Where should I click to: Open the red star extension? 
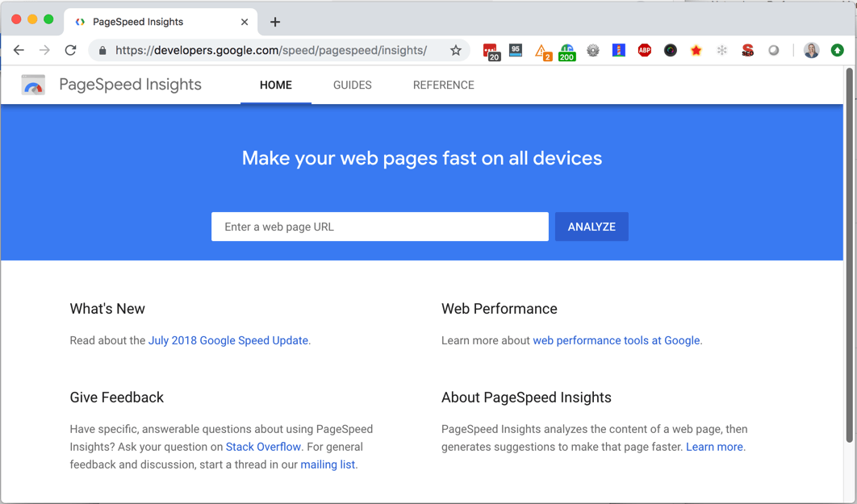(x=696, y=50)
